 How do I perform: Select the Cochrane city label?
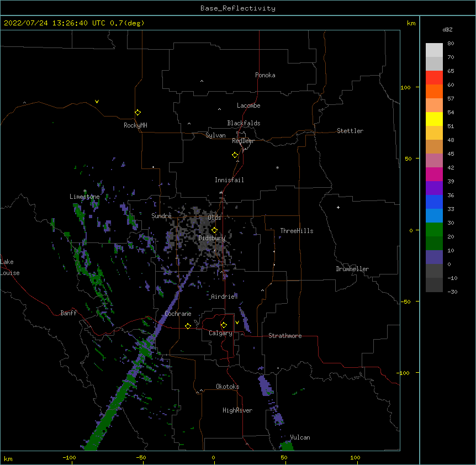pos(178,314)
